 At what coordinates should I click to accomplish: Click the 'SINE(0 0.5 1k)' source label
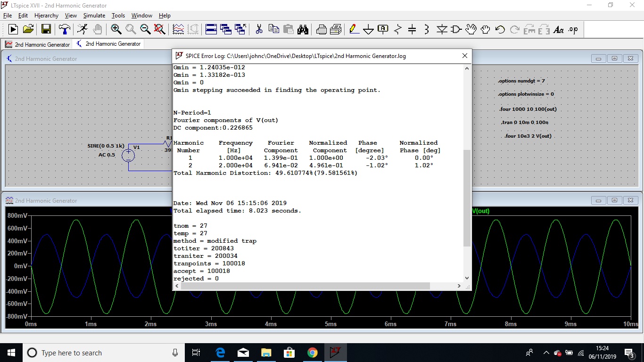pos(106,146)
